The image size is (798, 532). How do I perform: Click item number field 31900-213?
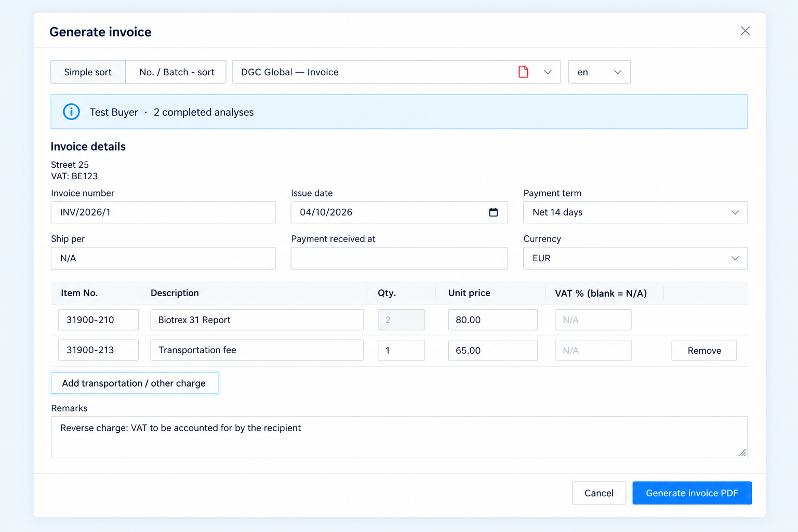tap(98, 350)
